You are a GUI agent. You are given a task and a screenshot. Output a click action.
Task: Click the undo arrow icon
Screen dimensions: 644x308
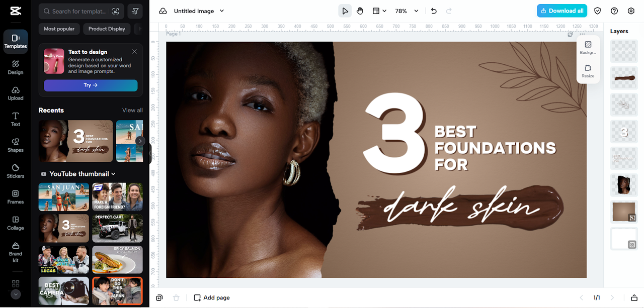434,11
